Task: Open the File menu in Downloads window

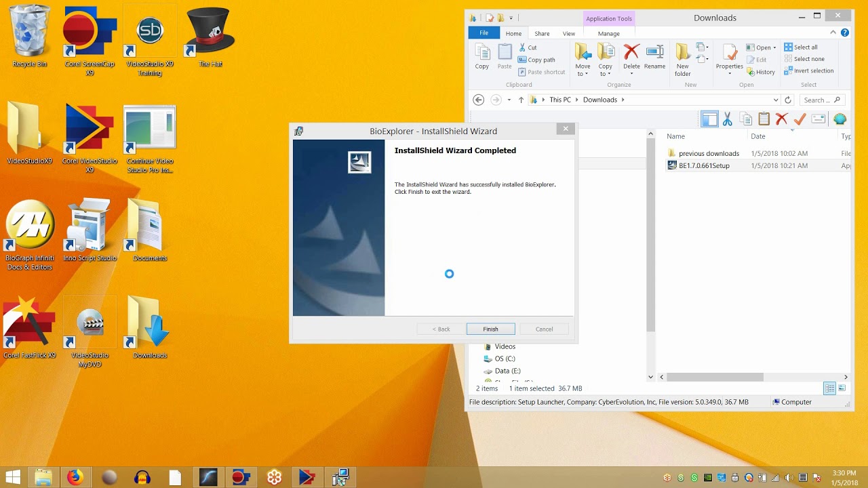Action: [x=484, y=33]
